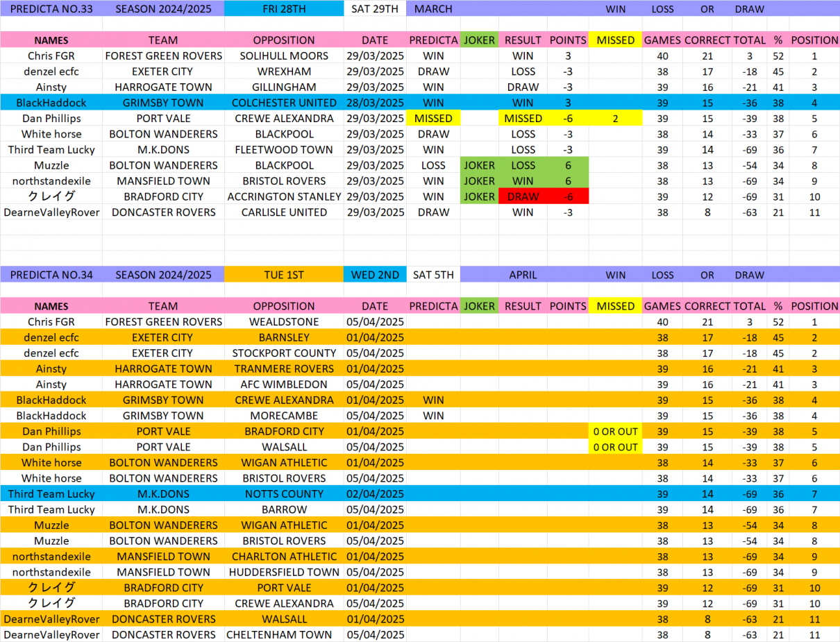
Task: Select LOSS result in the Fleetwood Town row
Action: tap(523, 150)
